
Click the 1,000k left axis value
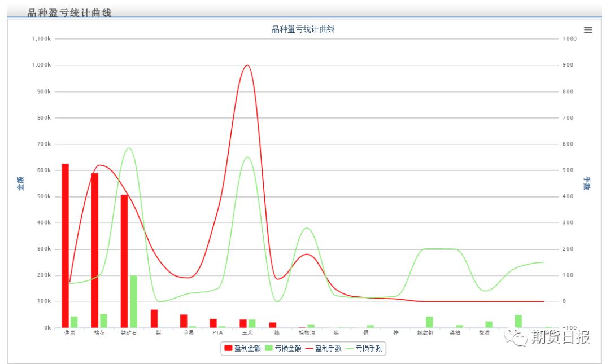pos(41,65)
